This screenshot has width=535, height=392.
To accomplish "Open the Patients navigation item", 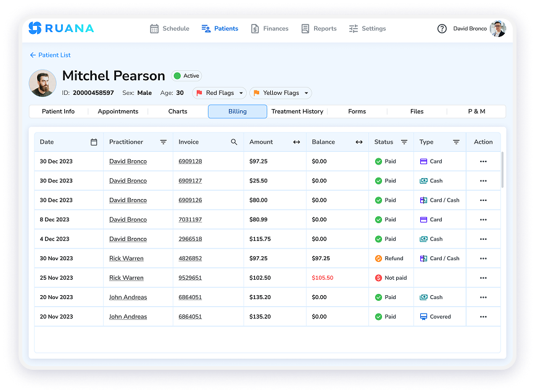I will point(220,28).
